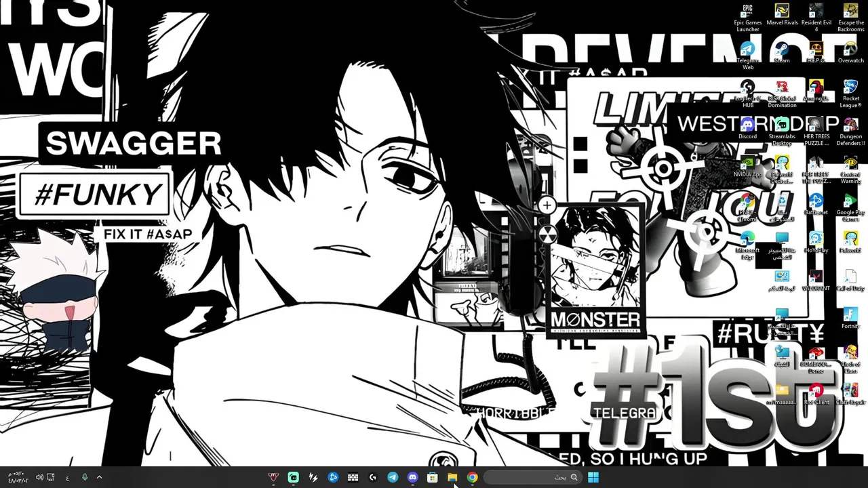Screen dimensions: 868x488
Task: Select the HoYoPlay desktop shortcut
Action: point(816,243)
